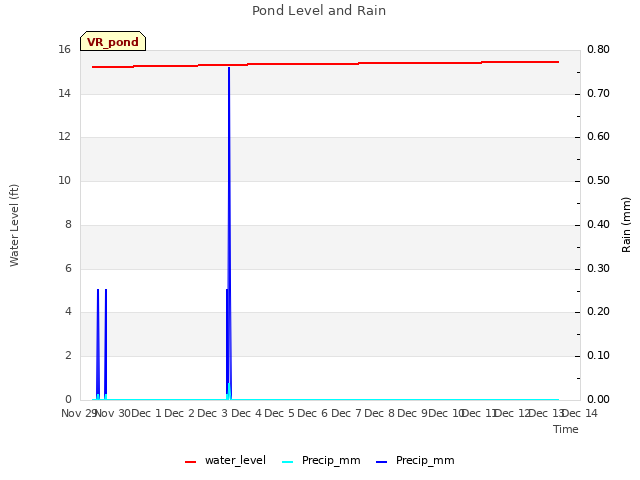Click the dark blue Precip_mm legend swatch
The image size is (640, 480).
382,462
